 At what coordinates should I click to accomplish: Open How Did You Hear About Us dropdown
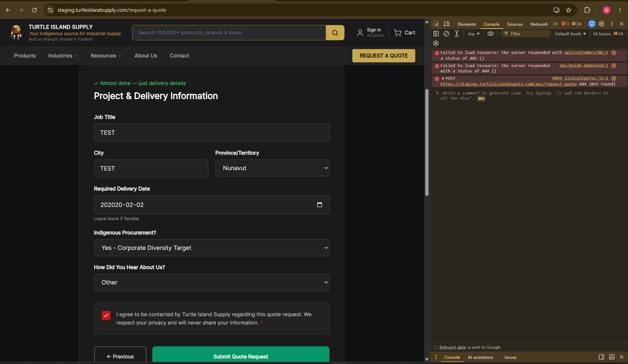click(x=212, y=282)
